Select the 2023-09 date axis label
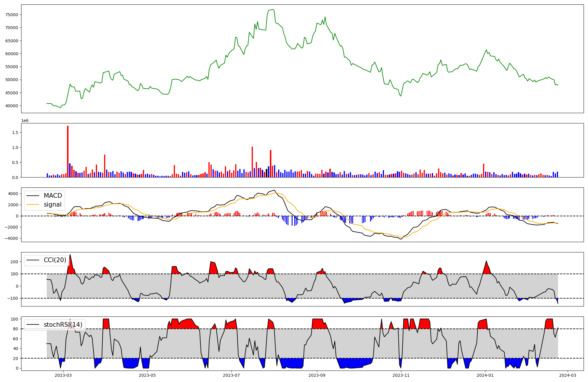588x382 pixels. (317, 375)
